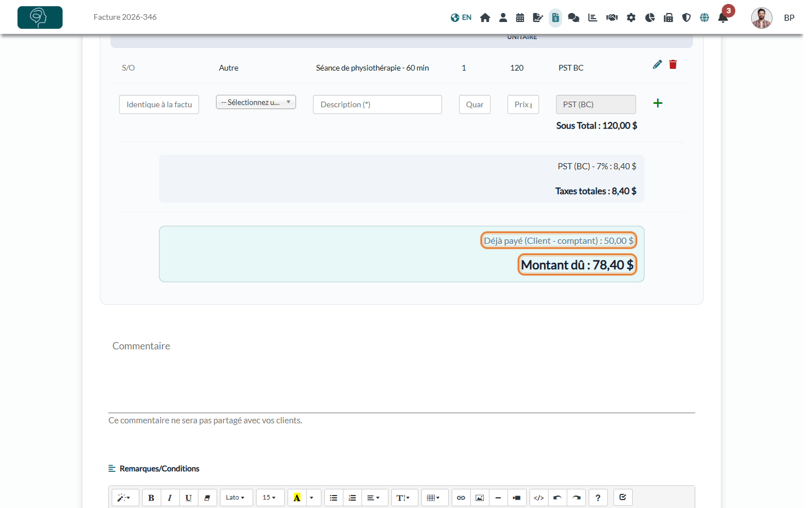
Task: Open user profile photo menu
Action: coord(761,18)
